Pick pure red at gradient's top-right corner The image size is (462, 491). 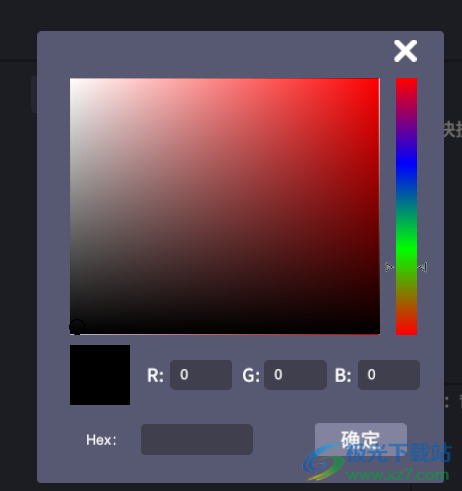(x=378, y=80)
